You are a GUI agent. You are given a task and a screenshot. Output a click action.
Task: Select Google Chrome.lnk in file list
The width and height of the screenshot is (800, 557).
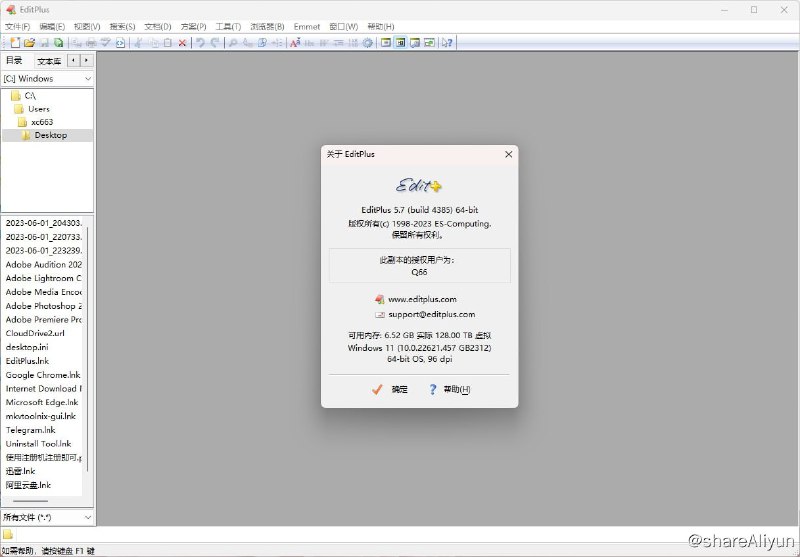(x=43, y=375)
